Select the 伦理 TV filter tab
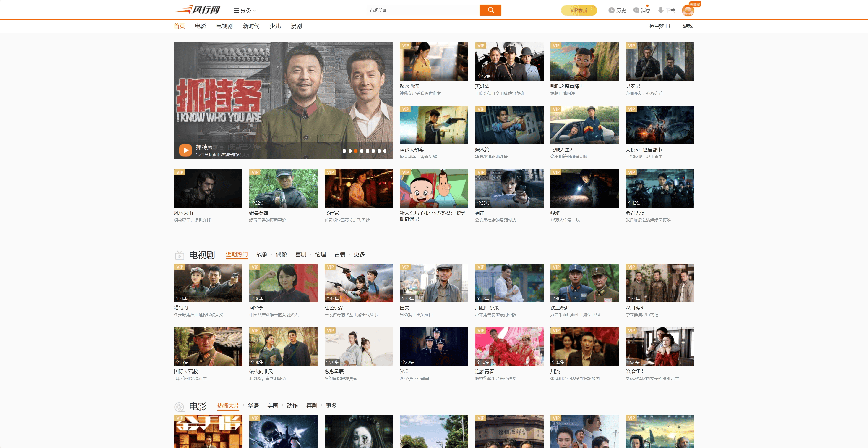The width and height of the screenshot is (868, 448). 320,254
